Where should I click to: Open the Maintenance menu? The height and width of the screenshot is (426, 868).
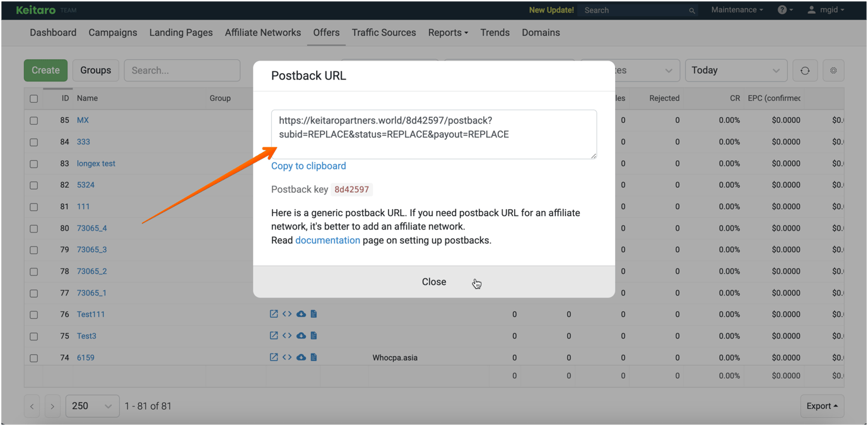pyautogui.click(x=736, y=9)
